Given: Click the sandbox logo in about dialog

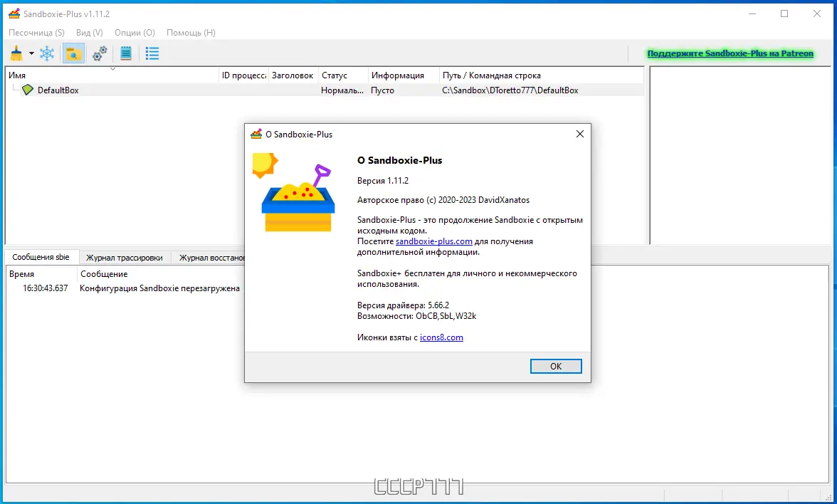Looking at the screenshot, I should (x=293, y=192).
